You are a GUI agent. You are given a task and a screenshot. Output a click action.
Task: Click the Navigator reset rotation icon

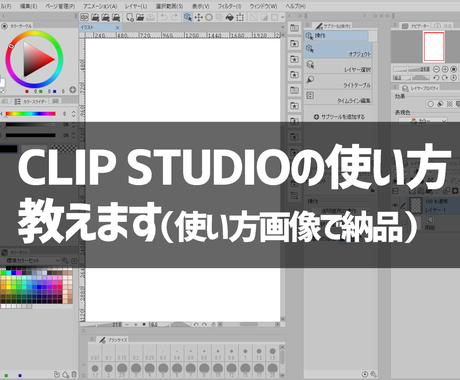tap(453, 78)
